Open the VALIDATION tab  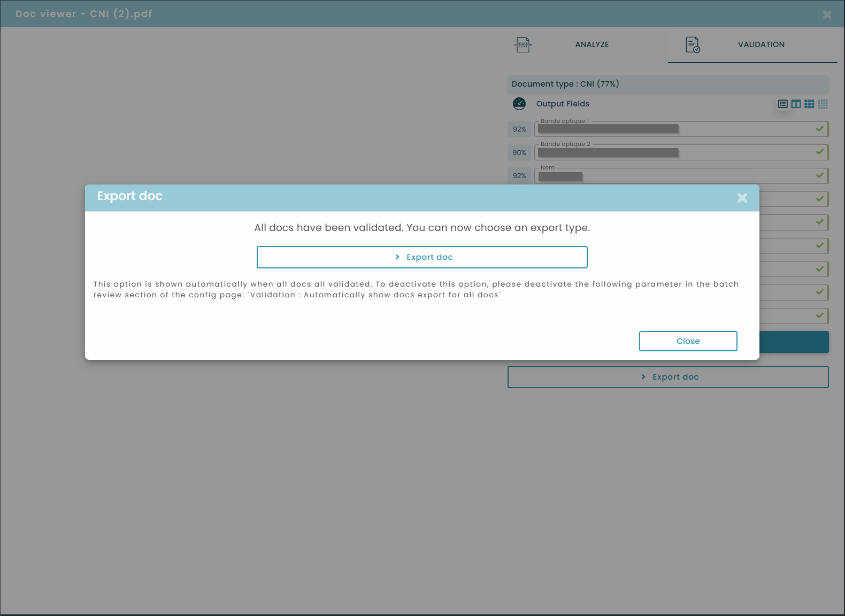point(760,45)
